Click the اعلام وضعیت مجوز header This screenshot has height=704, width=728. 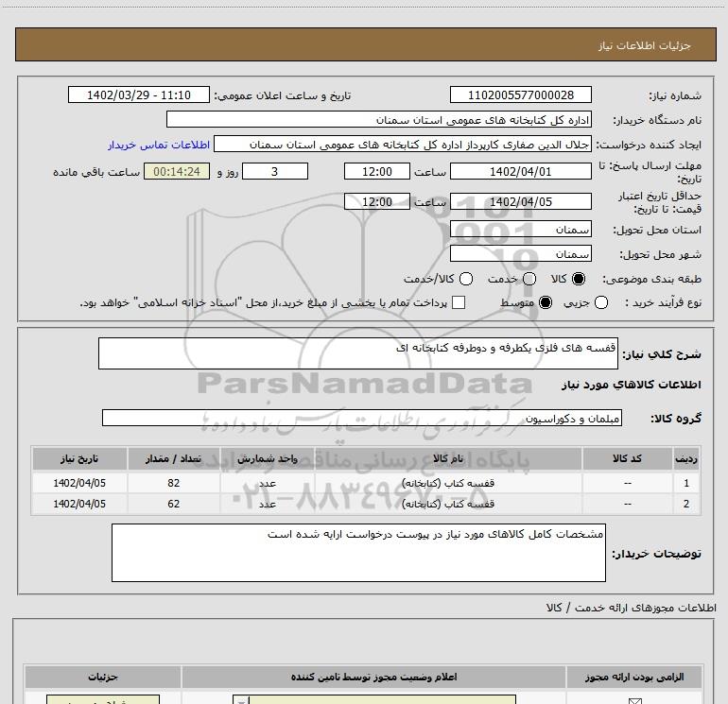tap(373, 678)
